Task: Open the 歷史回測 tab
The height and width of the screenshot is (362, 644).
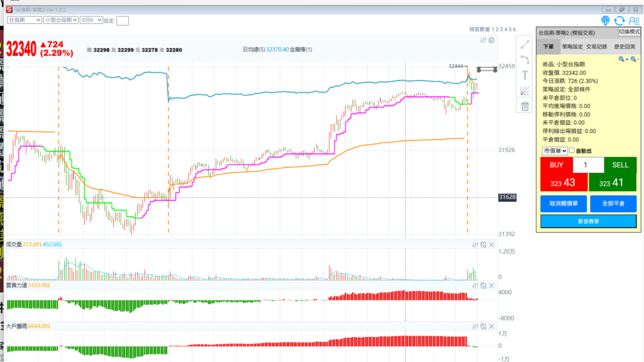Action: coord(624,47)
